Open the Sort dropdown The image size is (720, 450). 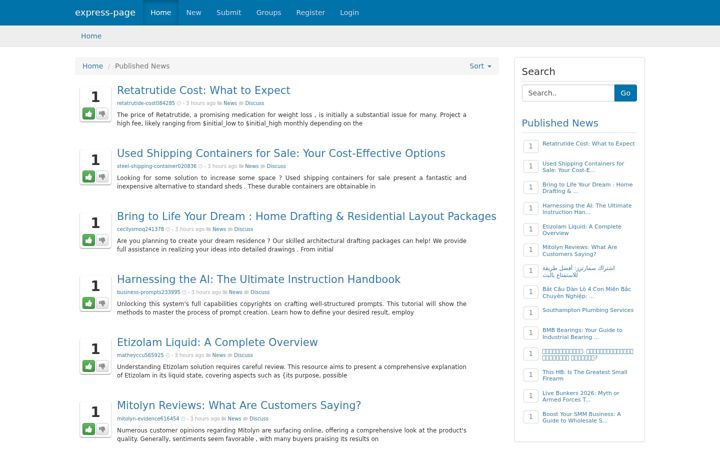point(480,66)
